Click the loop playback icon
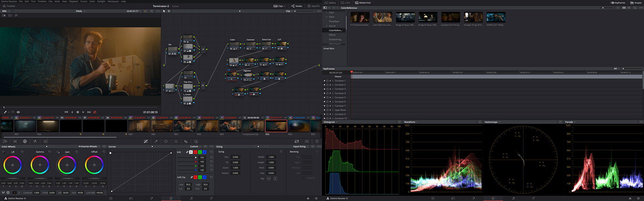 pyautogui.click(x=95, y=112)
